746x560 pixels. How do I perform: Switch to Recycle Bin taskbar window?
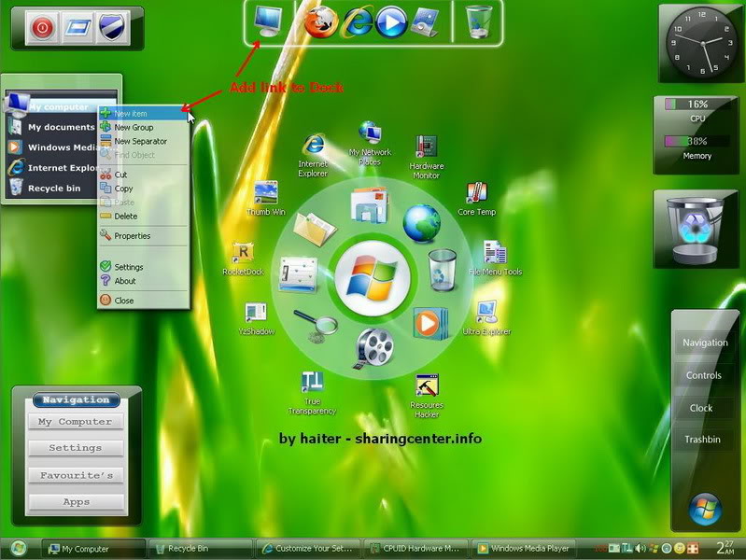pos(201,549)
